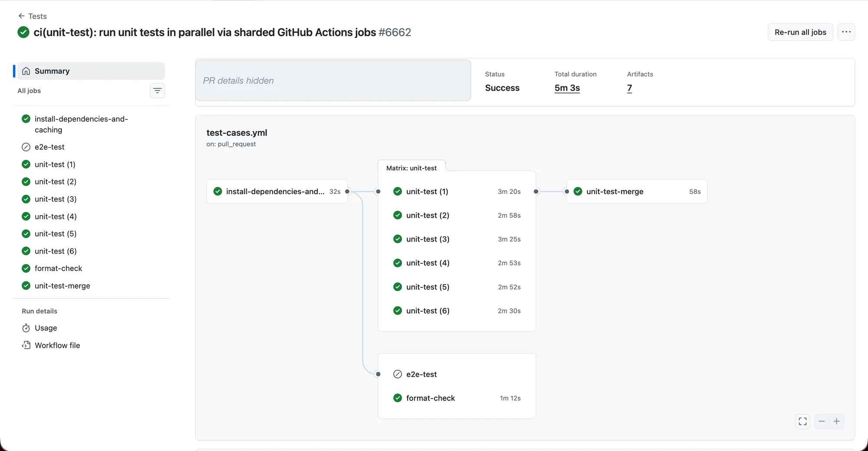Open unit-test-merge node in the graph

tap(637, 191)
